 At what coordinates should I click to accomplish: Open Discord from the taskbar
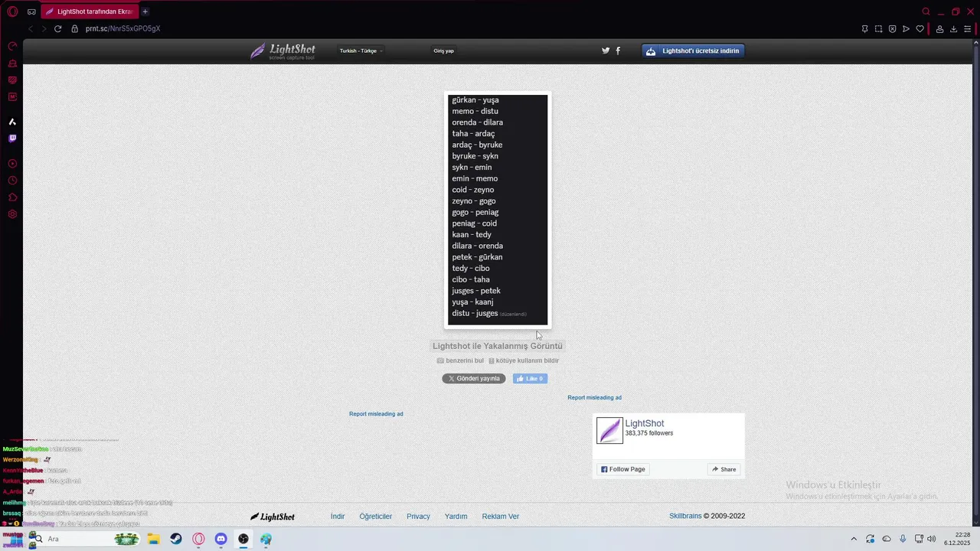pyautogui.click(x=220, y=539)
